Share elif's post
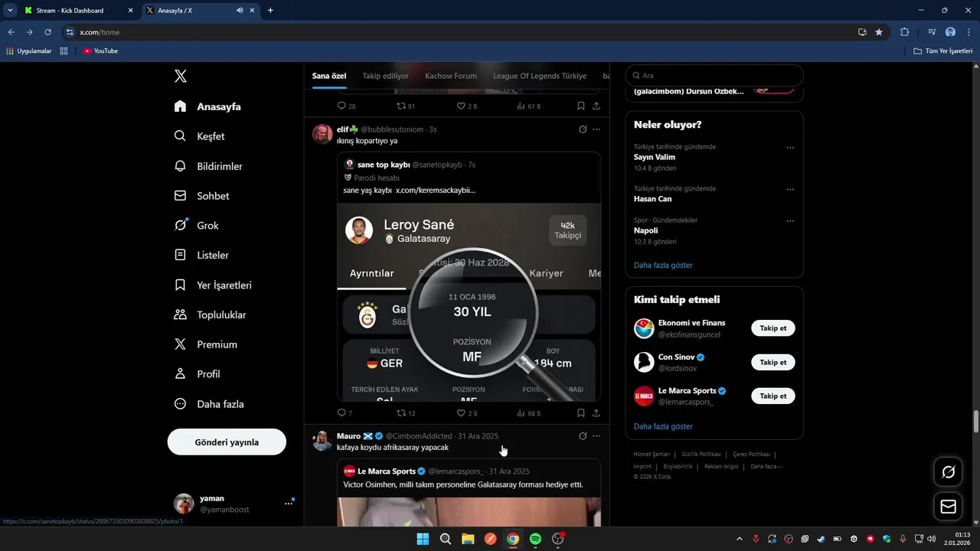 tap(596, 412)
